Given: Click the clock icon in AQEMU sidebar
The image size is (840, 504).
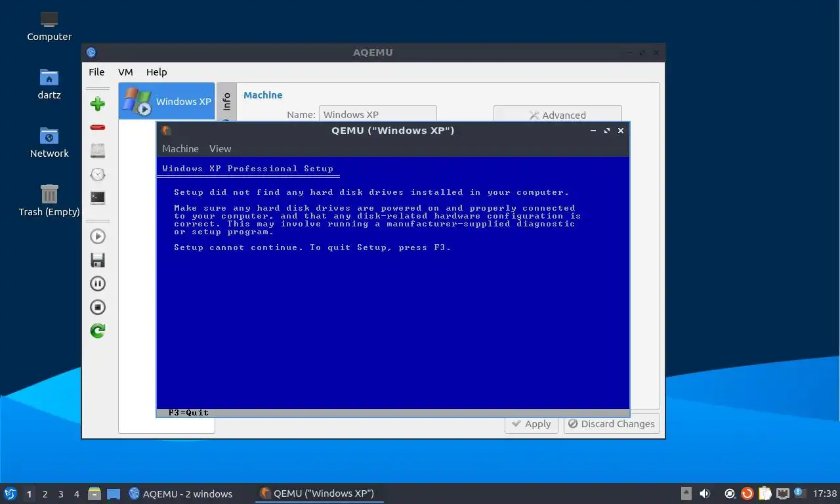Looking at the screenshot, I should click(98, 175).
